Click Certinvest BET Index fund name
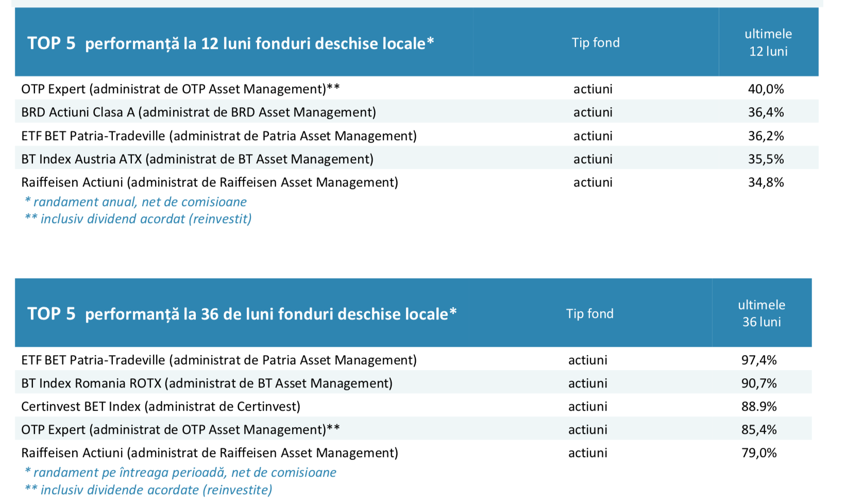This screenshot has height=504, width=845. [x=161, y=407]
